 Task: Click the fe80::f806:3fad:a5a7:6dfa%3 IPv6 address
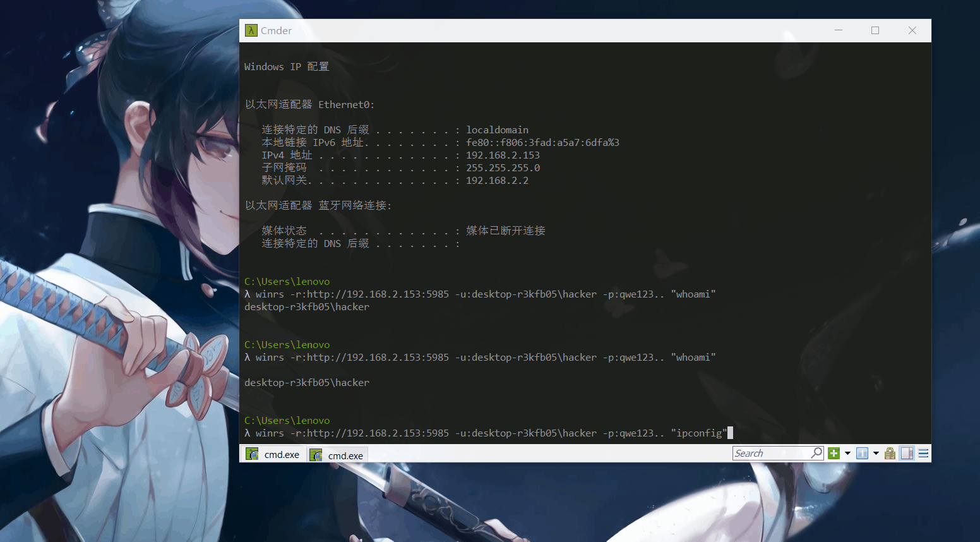pos(542,143)
